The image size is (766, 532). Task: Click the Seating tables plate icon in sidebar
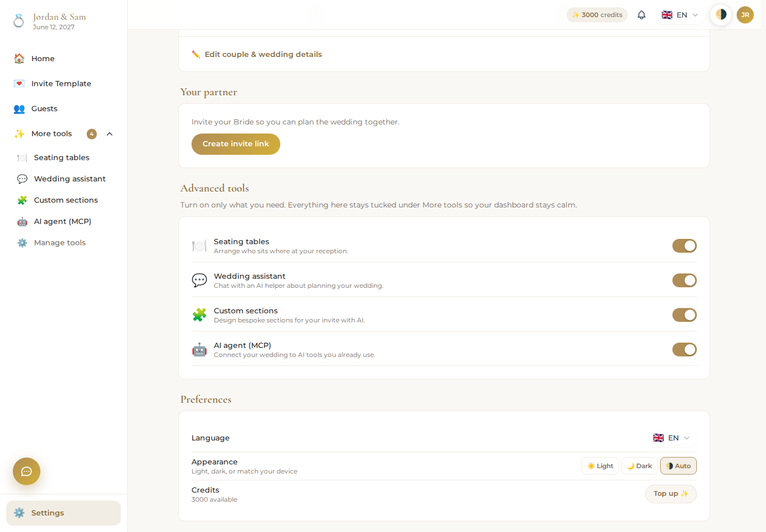(x=22, y=157)
